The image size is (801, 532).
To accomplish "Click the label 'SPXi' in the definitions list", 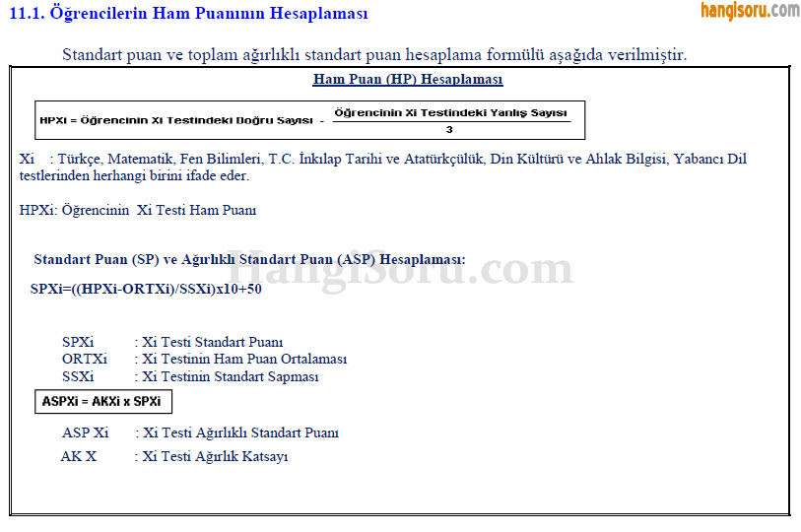I will pos(78,342).
